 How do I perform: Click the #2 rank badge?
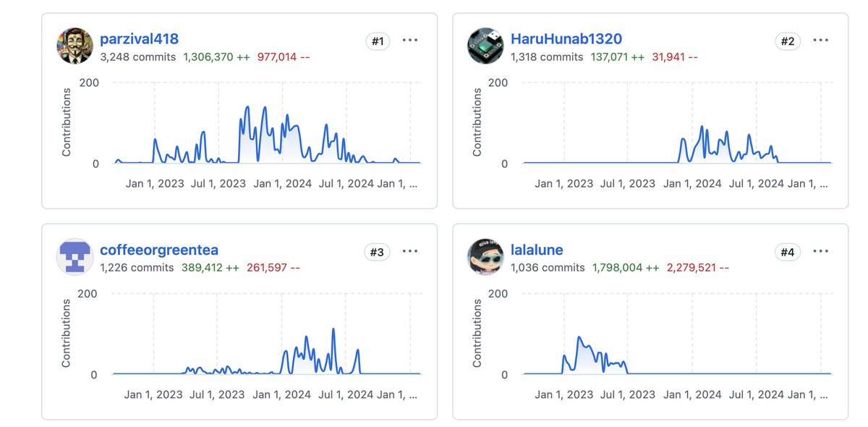click(788, 41)
